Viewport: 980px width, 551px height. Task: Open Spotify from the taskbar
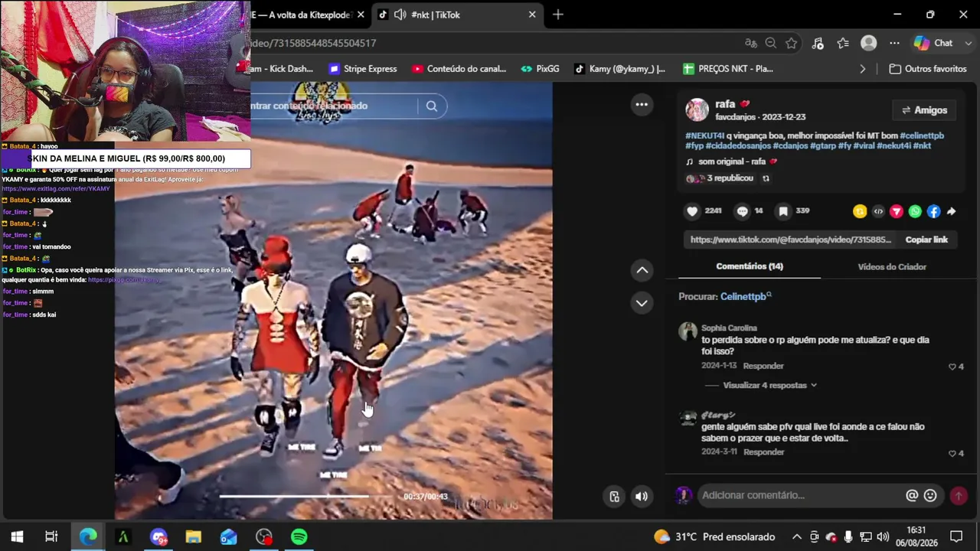pos(299,537)
